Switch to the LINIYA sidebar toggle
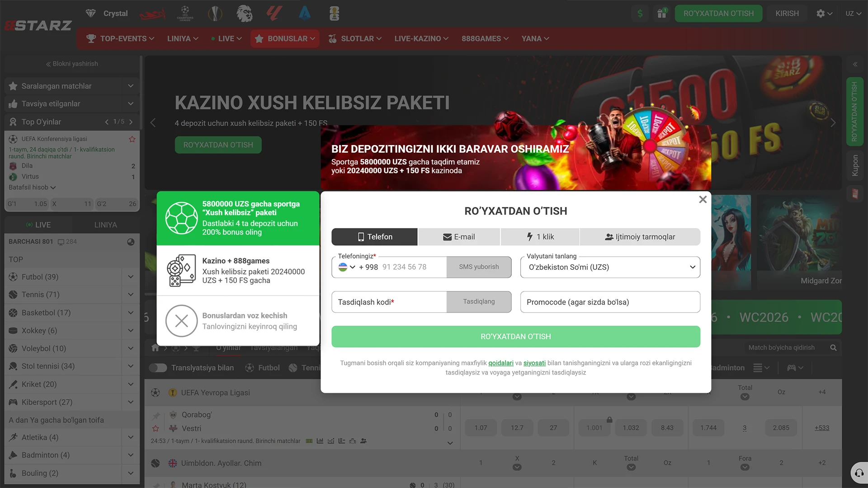Screen dimensions: 868x488 click(106, 225)
